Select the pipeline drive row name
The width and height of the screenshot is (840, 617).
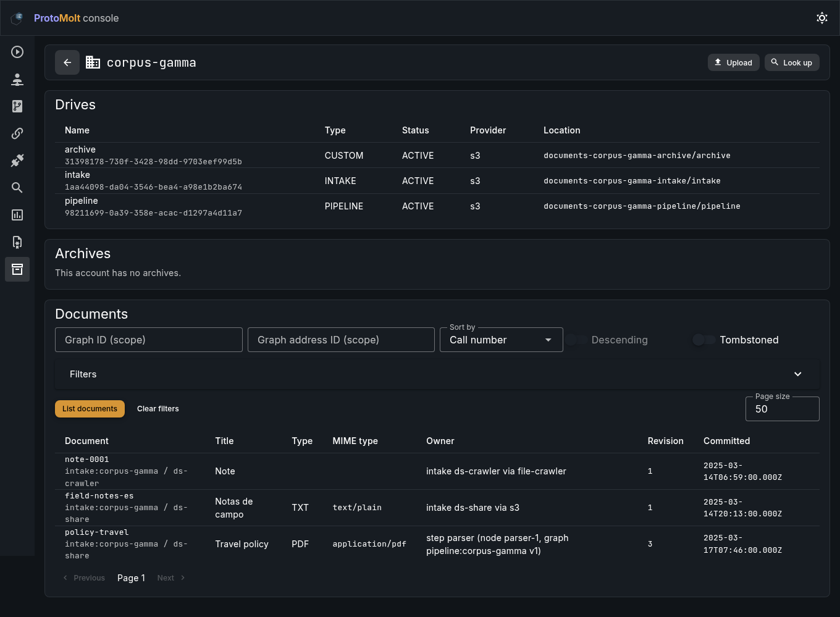[82, 201]
